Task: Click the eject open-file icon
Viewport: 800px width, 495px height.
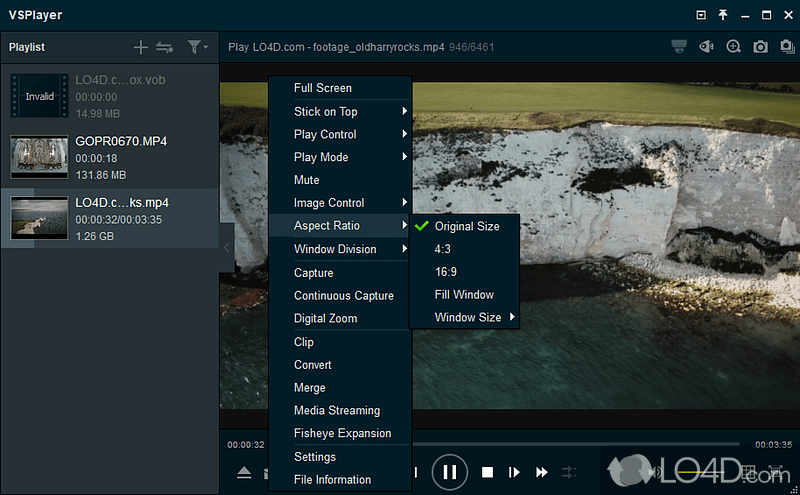Action: (244, 473)
